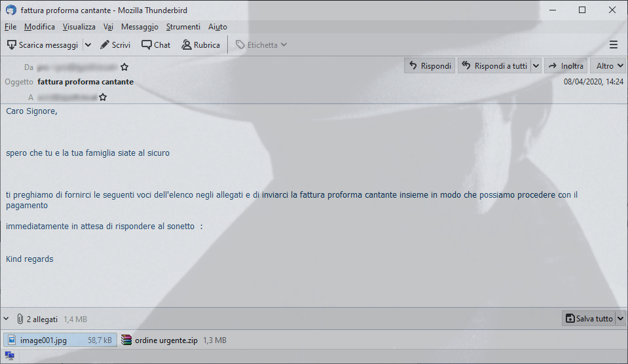The width and height of the screenshot is (628, 364).
Task: Click the Rispondi button
Action: click(x=430, y=65)
